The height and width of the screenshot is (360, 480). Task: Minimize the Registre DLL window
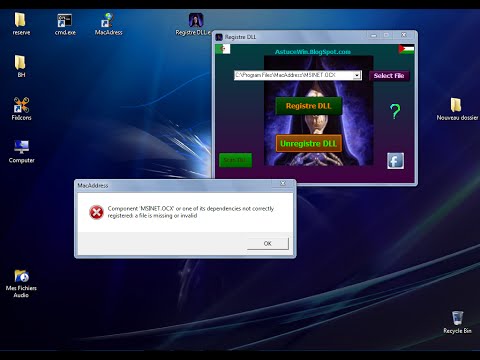(374, 35)
